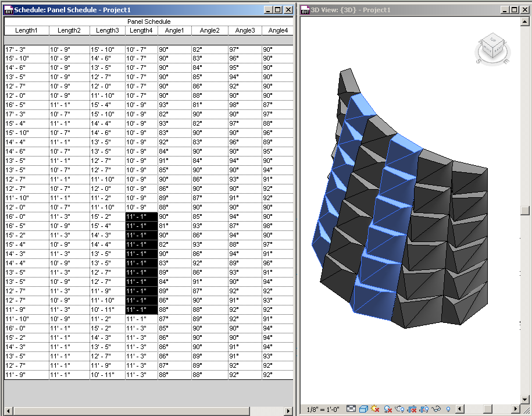Click up arrow of 3D View vertical scrollbar
The width and height of the screenshot is (532, 416).
pyautogui.click(x=525, y=21)
